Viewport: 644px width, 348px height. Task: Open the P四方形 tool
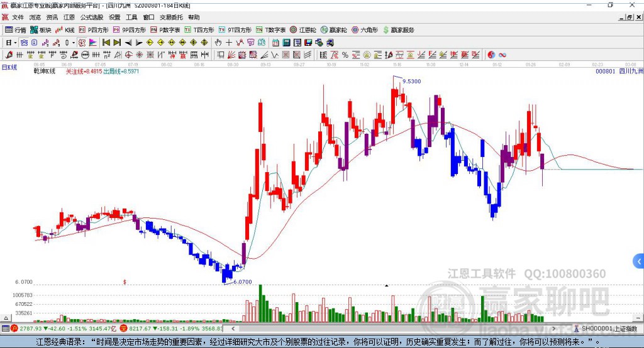click(94, 30)
